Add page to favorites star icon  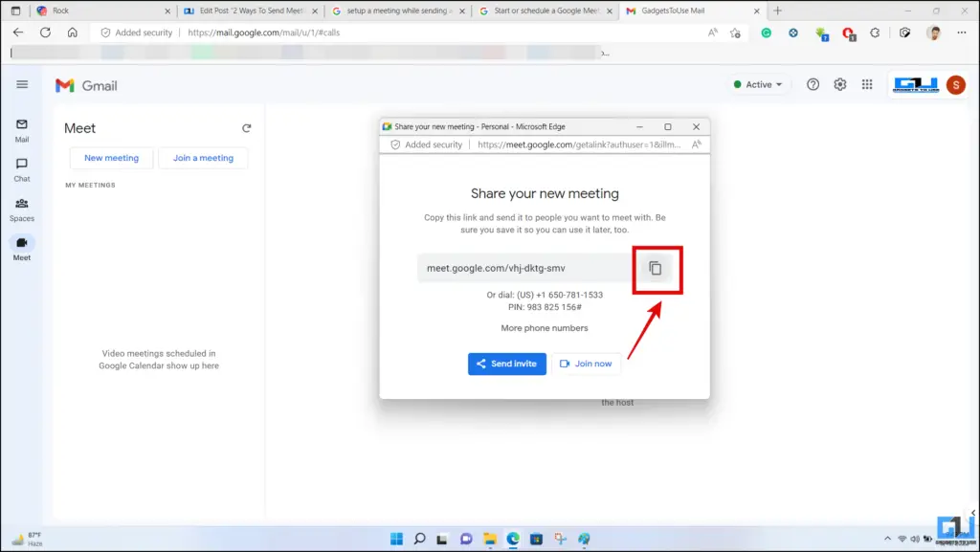click(x=735, y=33)
